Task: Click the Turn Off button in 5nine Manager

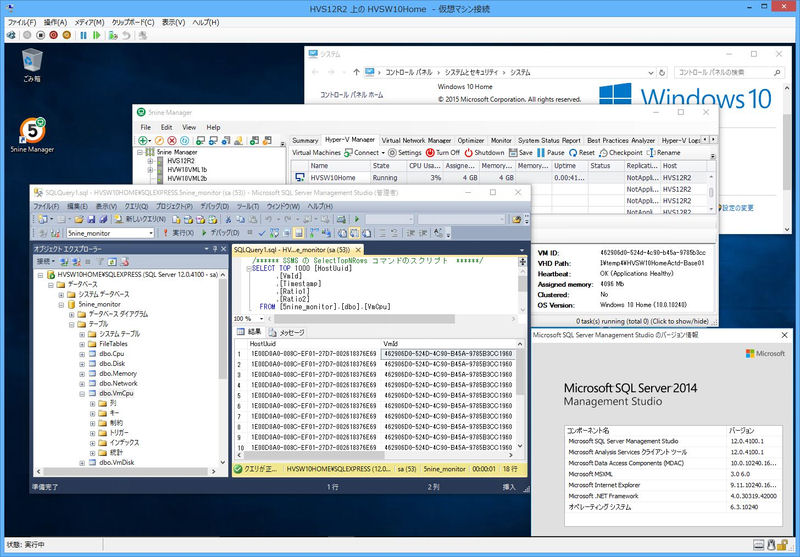Action: (x=443, y=153)
